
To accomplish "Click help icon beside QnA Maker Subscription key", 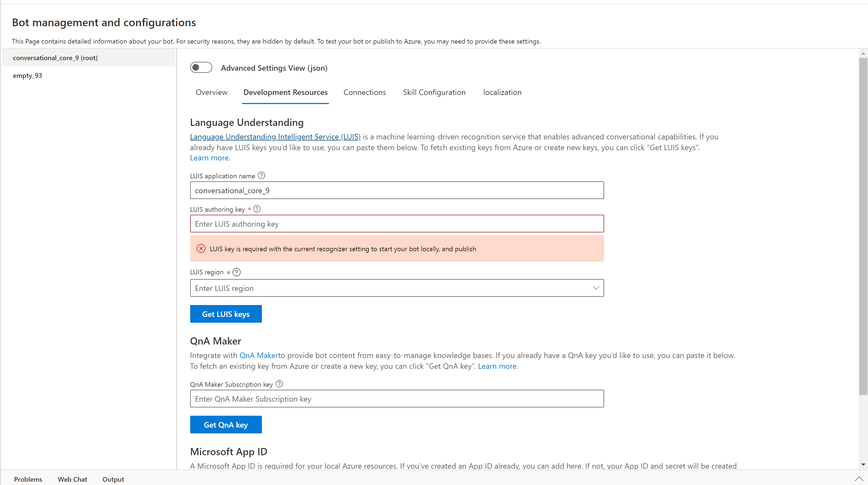I will [279, 383].
